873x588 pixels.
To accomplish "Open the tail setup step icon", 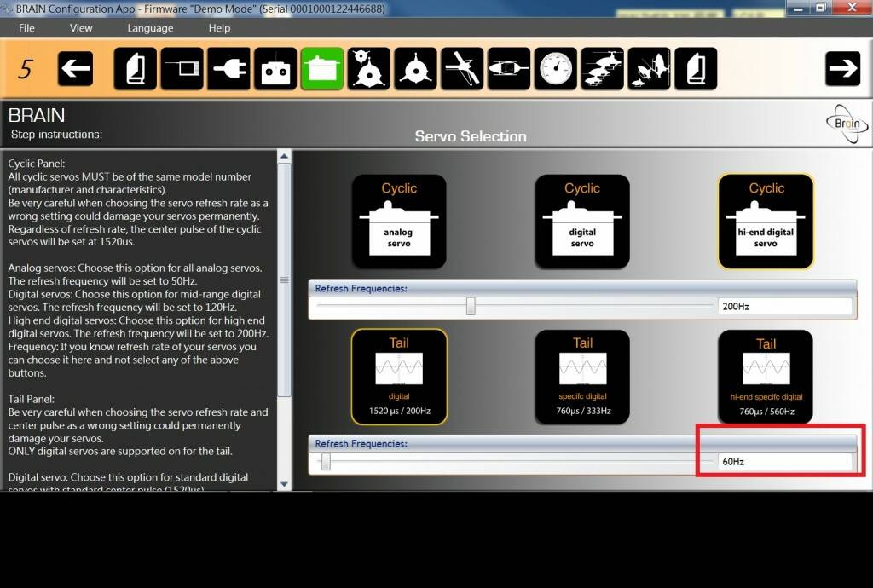I will click(510, 68).
